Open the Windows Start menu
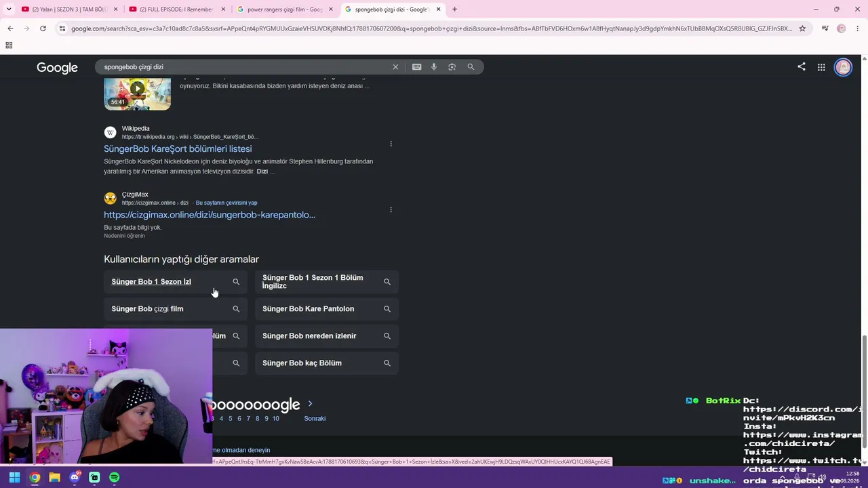Screen dimensions: 868x488 14,478
